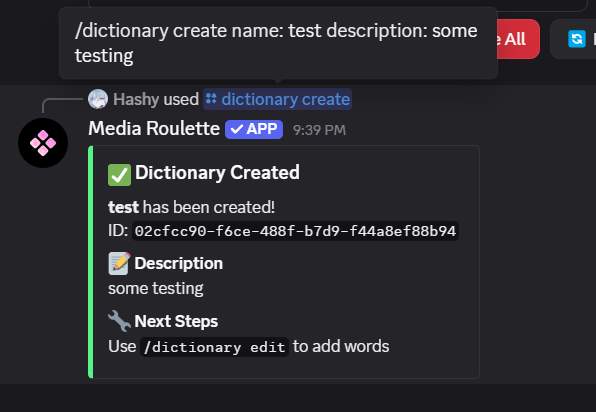The width and height of the screenshot is (596, 412).
Task: Click the memo pencil emoji beside Description
Action: [x=119, y=263]
